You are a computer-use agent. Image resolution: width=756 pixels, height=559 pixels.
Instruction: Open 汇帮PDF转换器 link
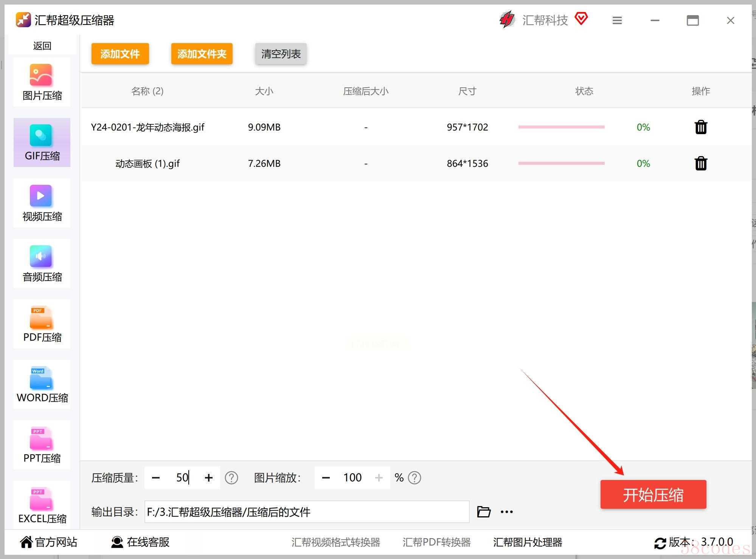[x=437, y=542]
